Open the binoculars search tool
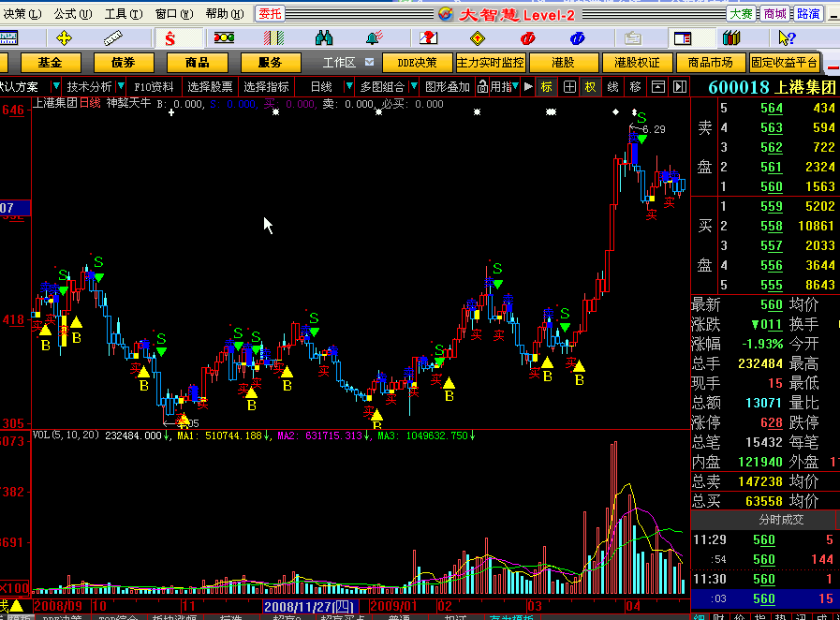840x620 pixels. pyautogui.click(x=324, y=38)
